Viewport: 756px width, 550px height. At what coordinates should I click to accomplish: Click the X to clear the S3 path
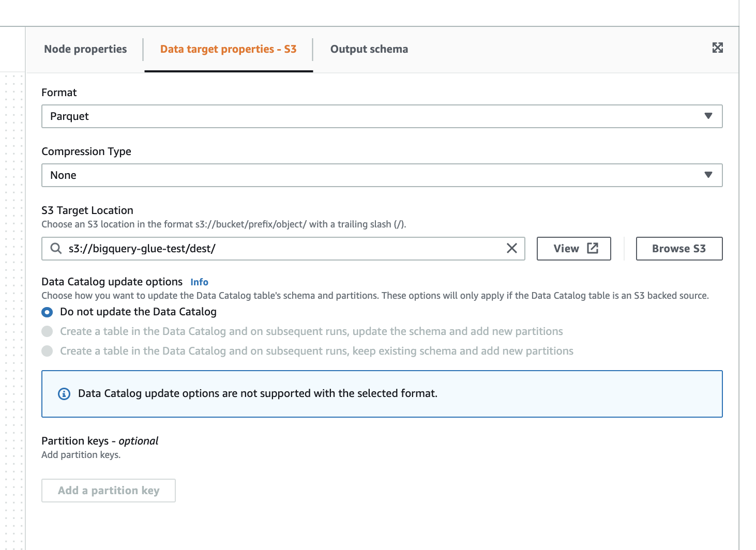coord(512,249)
